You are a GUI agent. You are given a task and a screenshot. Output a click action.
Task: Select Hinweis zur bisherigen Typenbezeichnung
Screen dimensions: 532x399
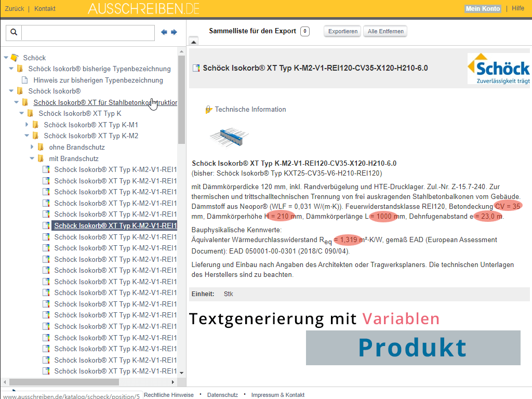pyautogui.click(x=98, y=81)
